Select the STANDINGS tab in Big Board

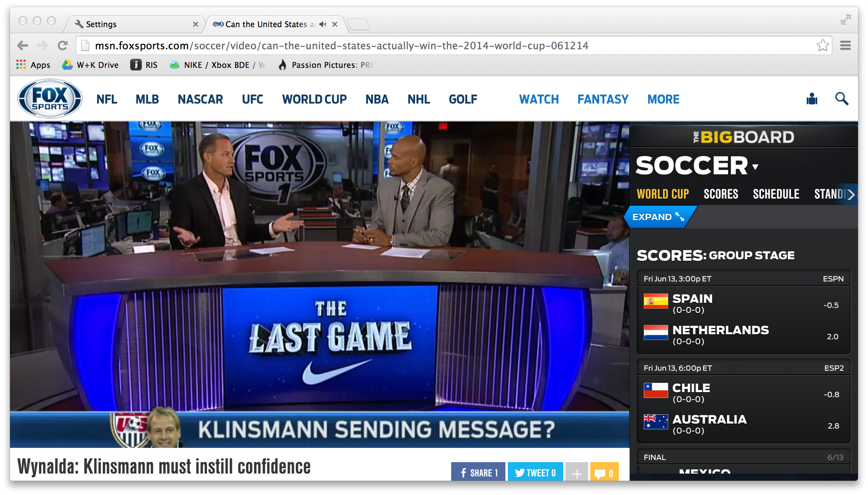click(x=829, y=194)
